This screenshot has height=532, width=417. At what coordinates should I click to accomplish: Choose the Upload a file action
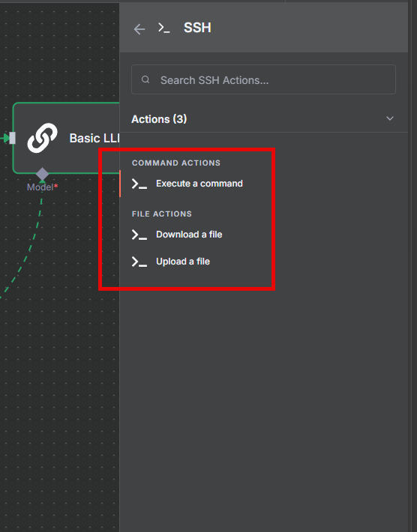[x=183, y=262]
